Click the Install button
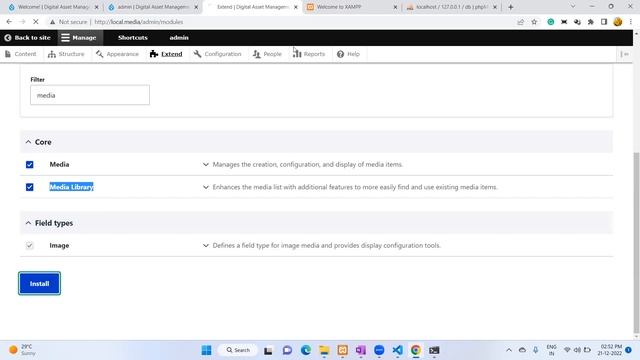The height and width of the screenshot is (360, 640). point(40,283)
